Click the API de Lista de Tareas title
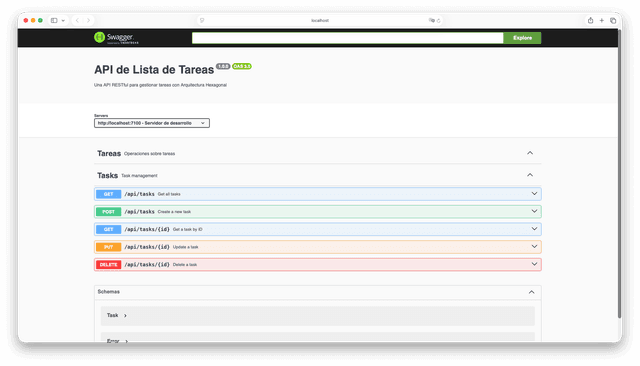This screenshot has width=640, height=366. coord(154,70)
